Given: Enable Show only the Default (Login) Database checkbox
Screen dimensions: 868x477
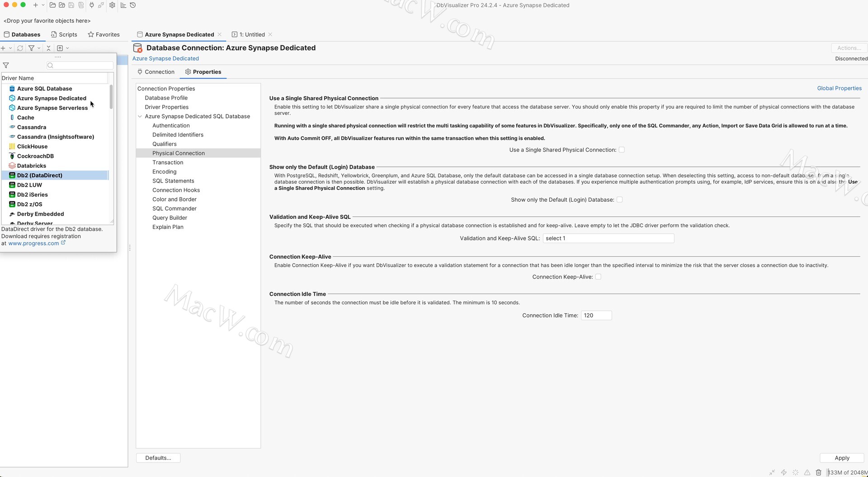Looking at the screenshot, I should click(619, 200).
